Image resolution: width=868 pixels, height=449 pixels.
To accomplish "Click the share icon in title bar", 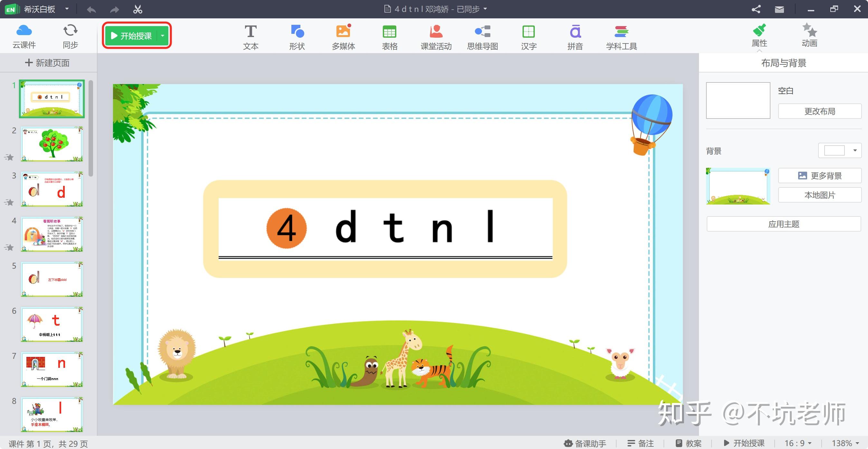I will pyautogui.click(x=756, y=9).
